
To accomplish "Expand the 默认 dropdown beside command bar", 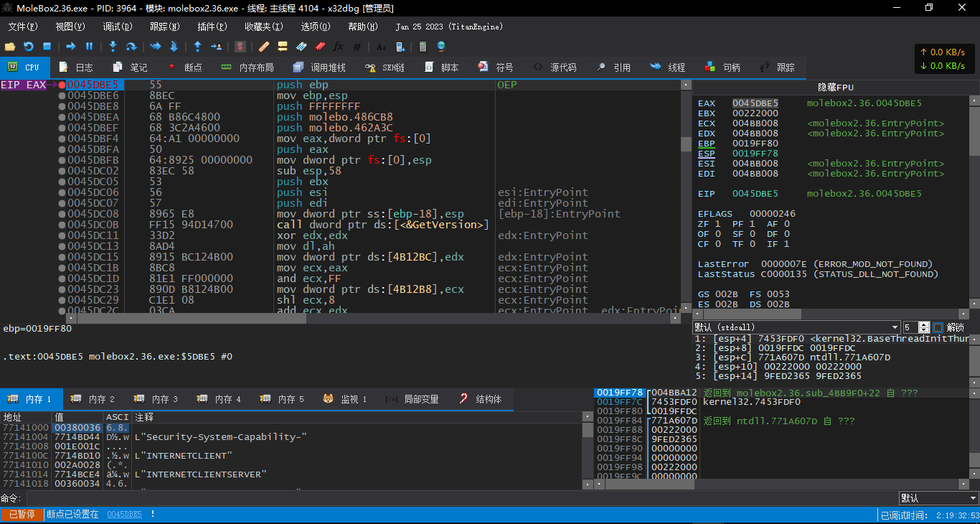I will pos(938,498).
